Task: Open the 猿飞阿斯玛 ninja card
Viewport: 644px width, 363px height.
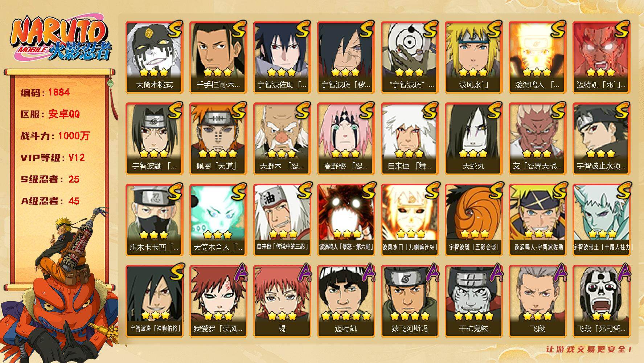Action: coord(410,301)
